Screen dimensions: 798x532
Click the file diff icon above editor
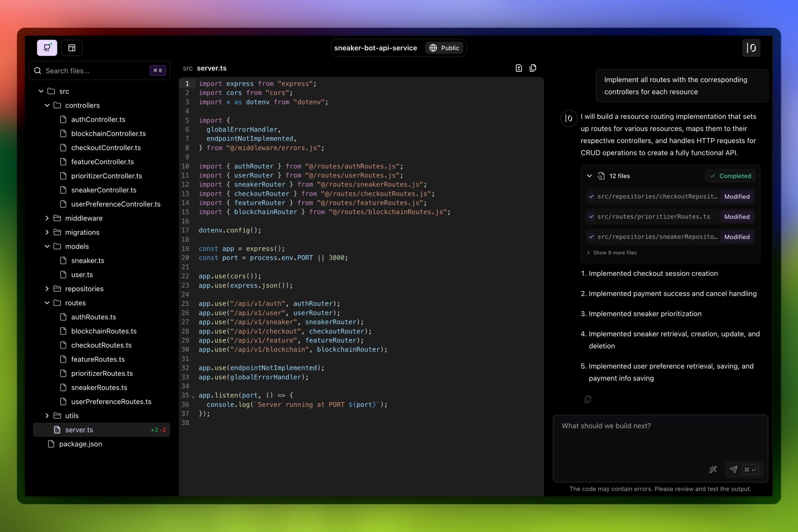(519, 68)
